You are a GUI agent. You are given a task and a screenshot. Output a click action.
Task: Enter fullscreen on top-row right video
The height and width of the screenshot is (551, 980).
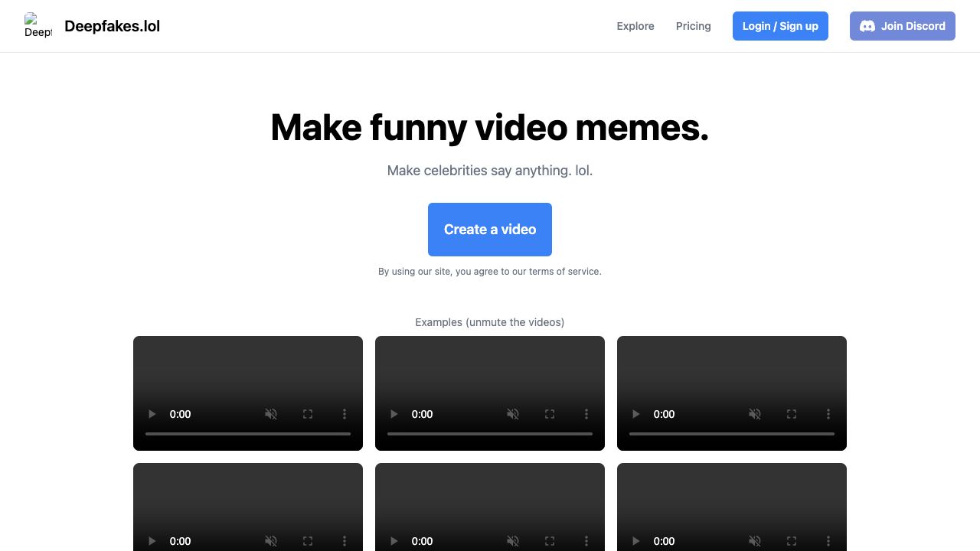tap(792, 414)
